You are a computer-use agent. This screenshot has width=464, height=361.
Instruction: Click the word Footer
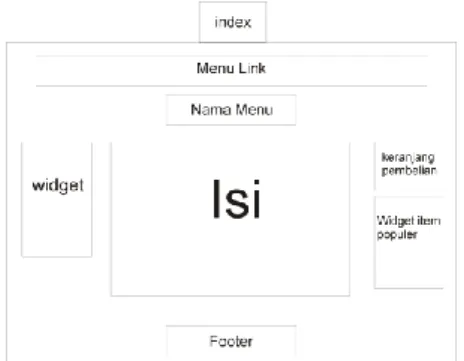[x=231, y=341]
